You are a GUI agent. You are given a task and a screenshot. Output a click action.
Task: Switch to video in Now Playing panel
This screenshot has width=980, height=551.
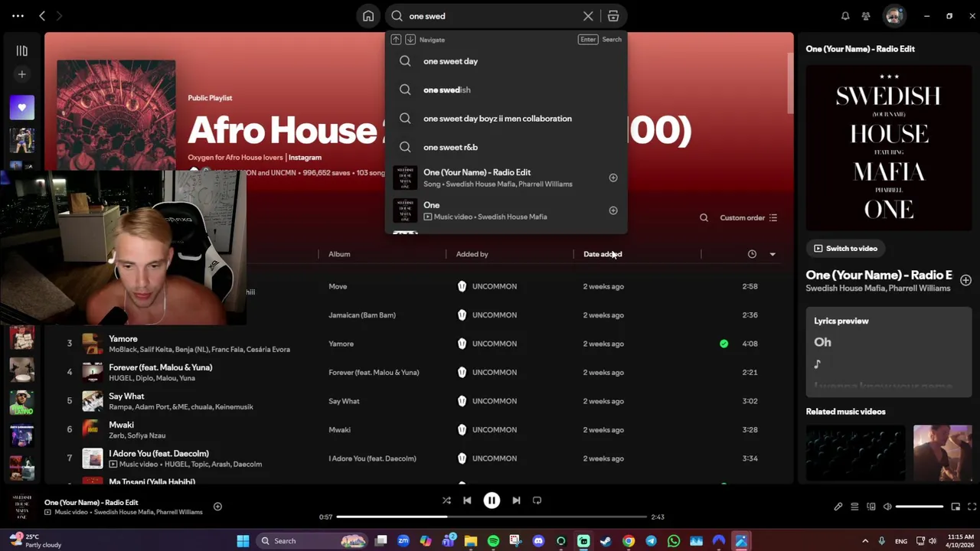(x=845, y=249)
